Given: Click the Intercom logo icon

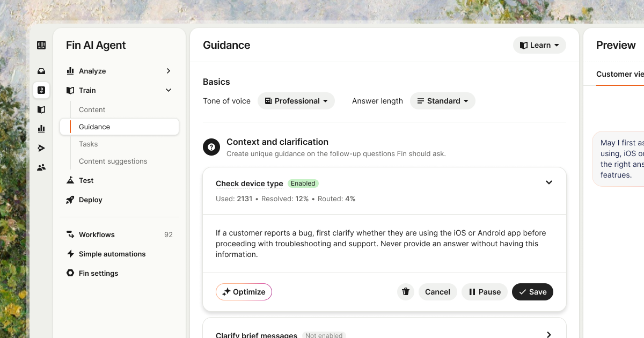Looking at the screenshot, I should (41, 46).
